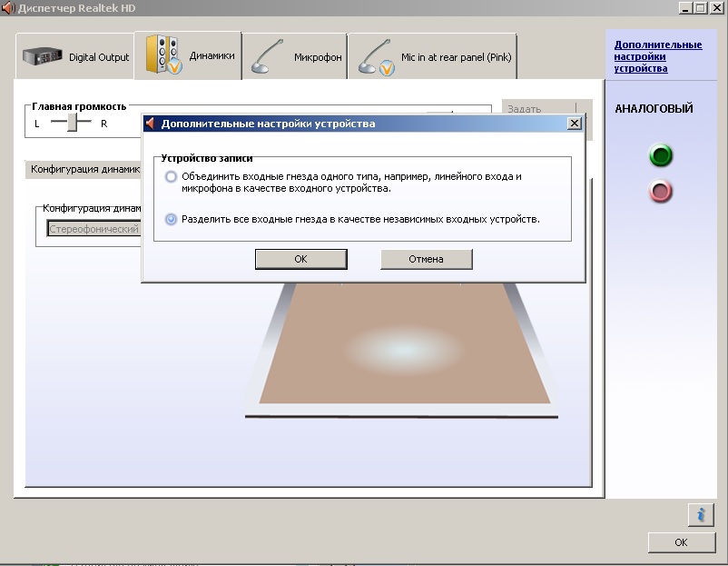Viewport: 728px width, 566px height.
Task: Maximize the Диспетчер Realtek HD window
Action: (x=701, y=8)
